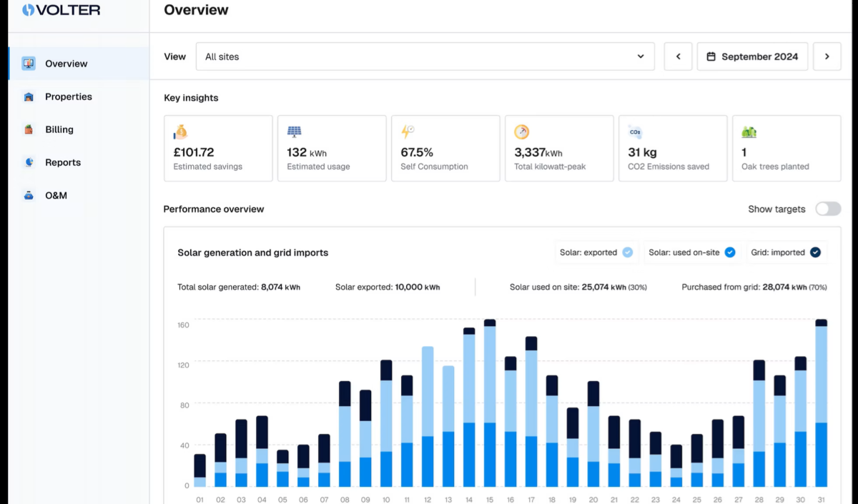
Task: Go to next month with right chevron
Action: point(827,56)
